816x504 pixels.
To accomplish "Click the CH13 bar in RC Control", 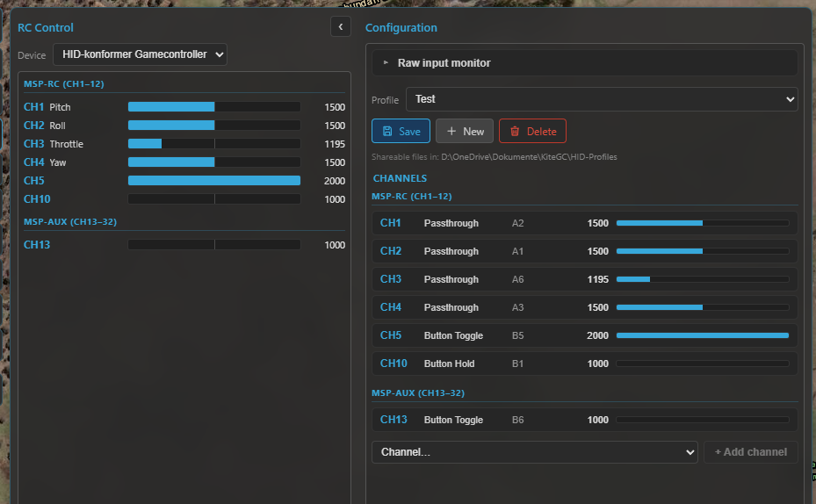I will pyautogui.click(x=214, y=244).
